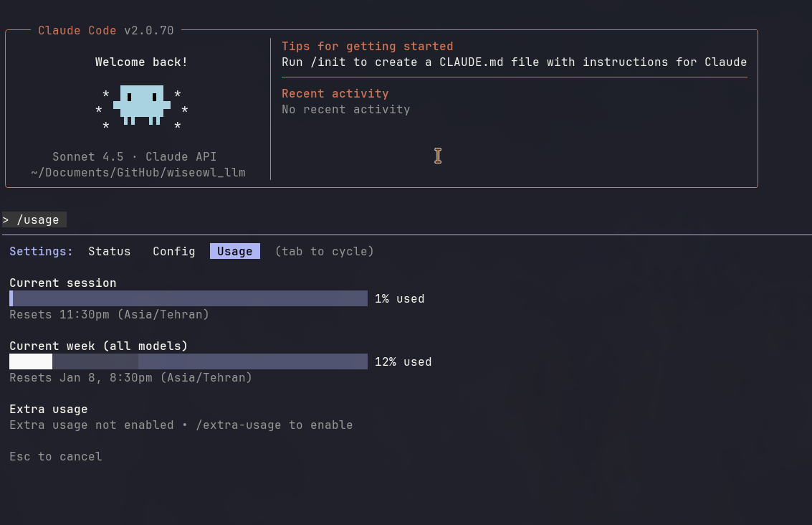Click the Current session progress bar

(188, 298)
